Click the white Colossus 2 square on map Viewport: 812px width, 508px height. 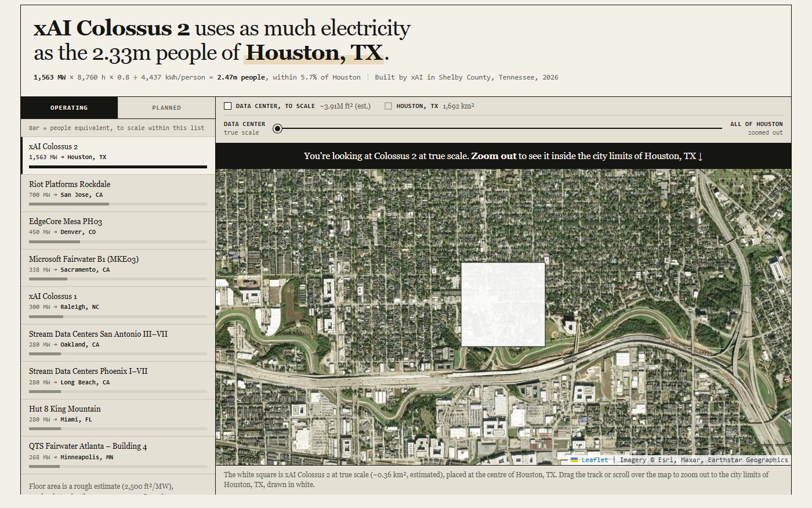(x=503, y=304)
